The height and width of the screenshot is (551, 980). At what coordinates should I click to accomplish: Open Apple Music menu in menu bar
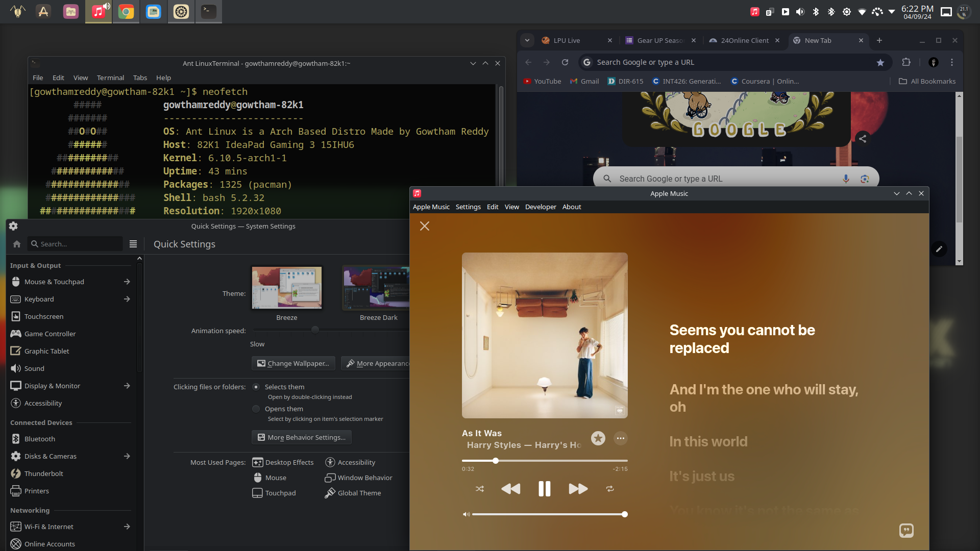click(431, 207)
